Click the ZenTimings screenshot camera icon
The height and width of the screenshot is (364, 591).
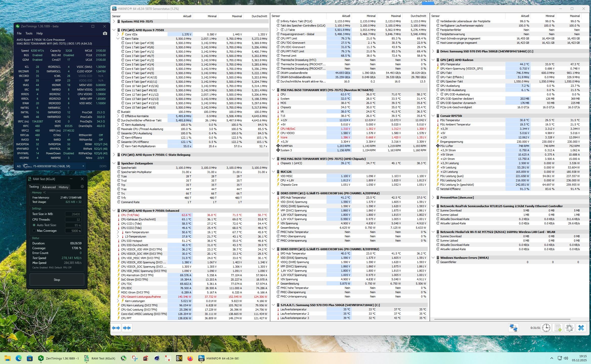tap(105, 33)
